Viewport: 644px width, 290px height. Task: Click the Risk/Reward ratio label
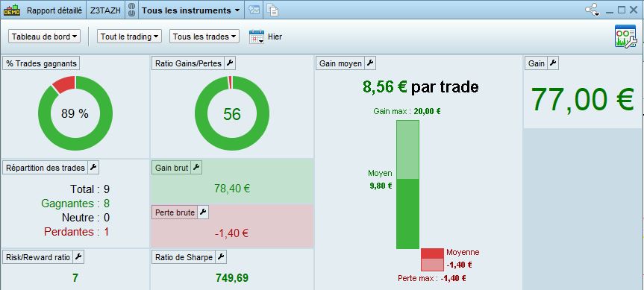[x=38, y=257]
